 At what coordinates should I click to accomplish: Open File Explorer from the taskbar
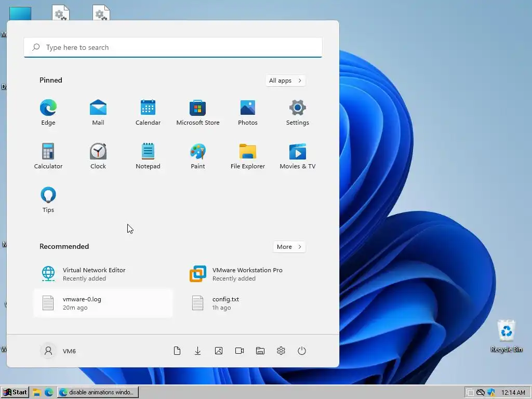pyautogui.click(x=37, y=392)
